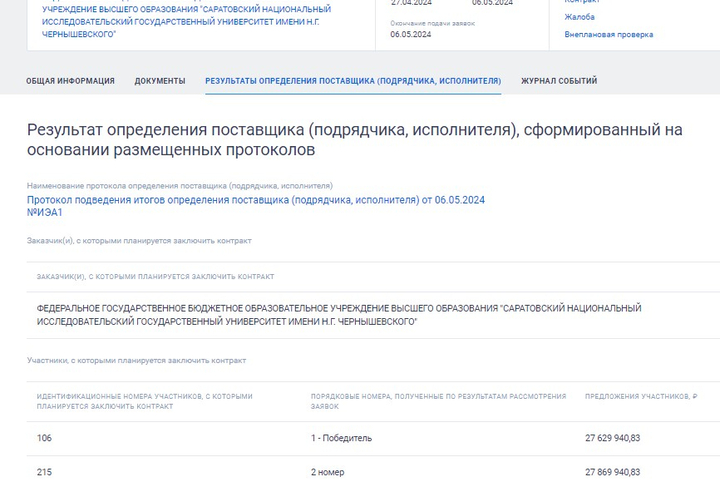The height and width of the screenshot is (480, 720).
Task: Click the ЗАКАЗЧИК(И) table header
Action: tap(155, 277)
